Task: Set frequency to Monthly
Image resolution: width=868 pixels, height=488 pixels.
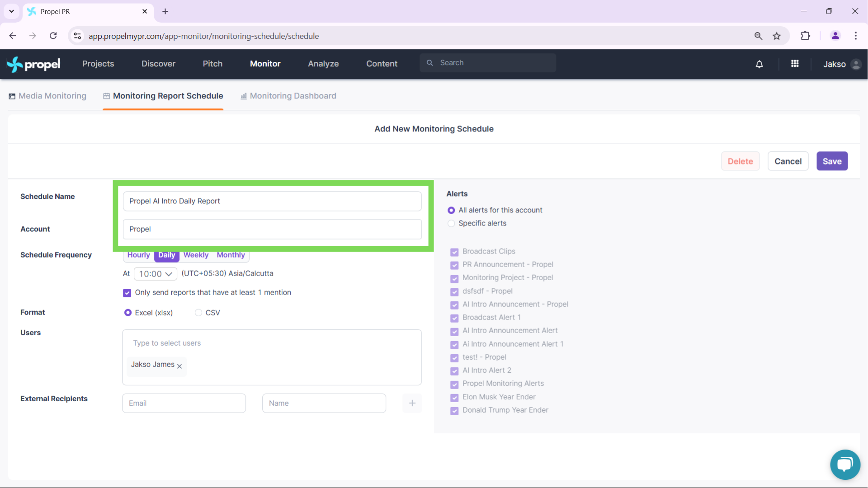Action: (x=231, y=255)
